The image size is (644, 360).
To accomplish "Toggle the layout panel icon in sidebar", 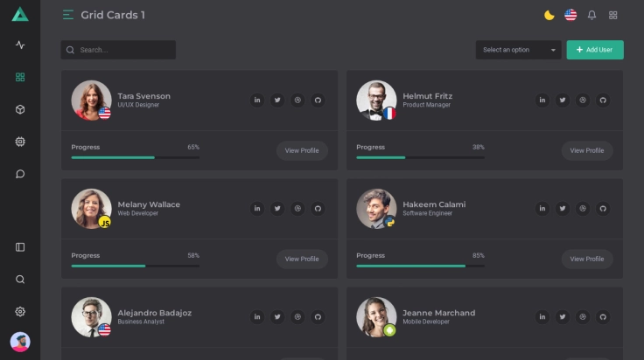I will (x=20, y=247).
